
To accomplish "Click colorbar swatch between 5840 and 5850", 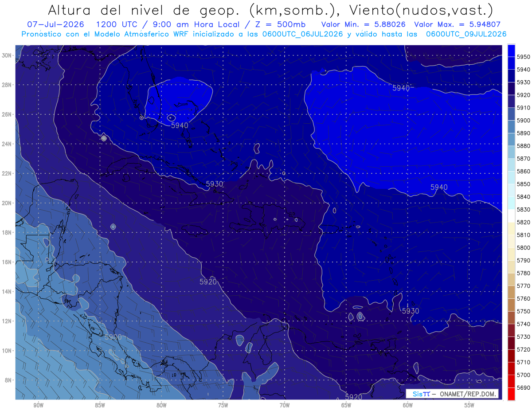I will tap(511, 190).
